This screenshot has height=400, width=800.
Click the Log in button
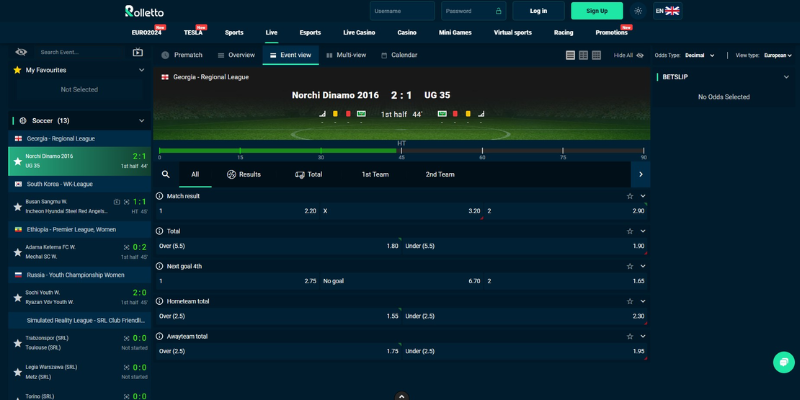pyautogui.click(x=538, y=11)
